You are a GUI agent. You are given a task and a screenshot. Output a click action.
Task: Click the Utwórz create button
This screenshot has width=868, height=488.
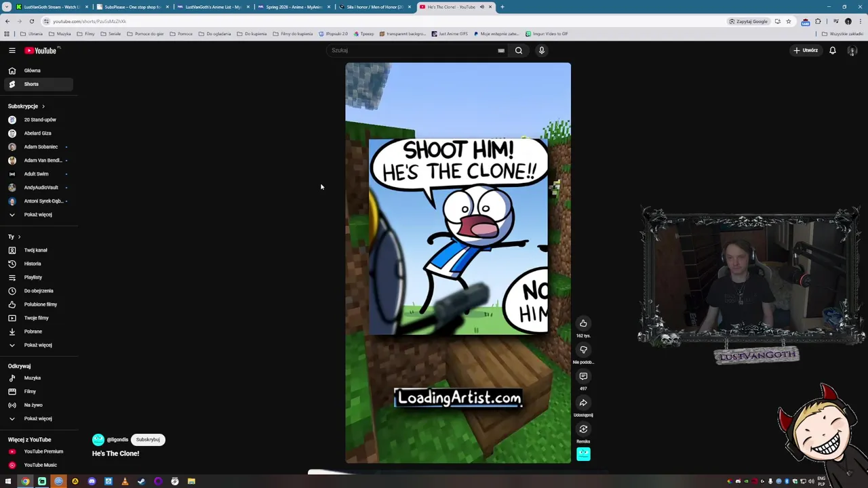tap(806, 50)
